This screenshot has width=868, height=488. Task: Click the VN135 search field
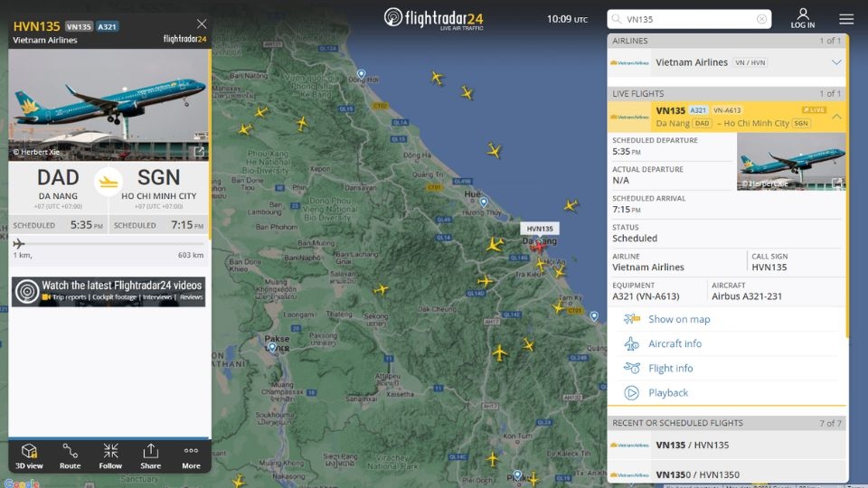(x=689, y=19)
